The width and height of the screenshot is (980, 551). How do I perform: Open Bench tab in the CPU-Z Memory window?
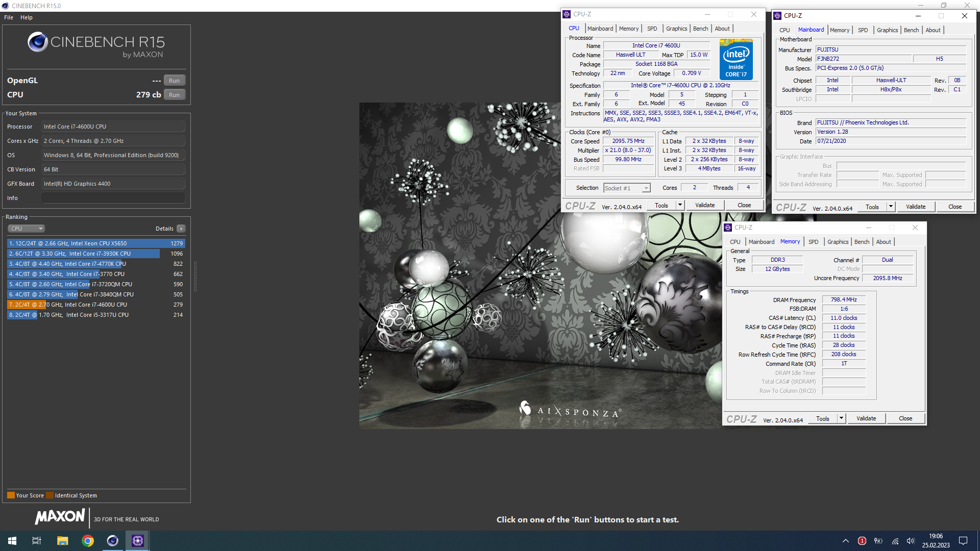pos(862,242)
